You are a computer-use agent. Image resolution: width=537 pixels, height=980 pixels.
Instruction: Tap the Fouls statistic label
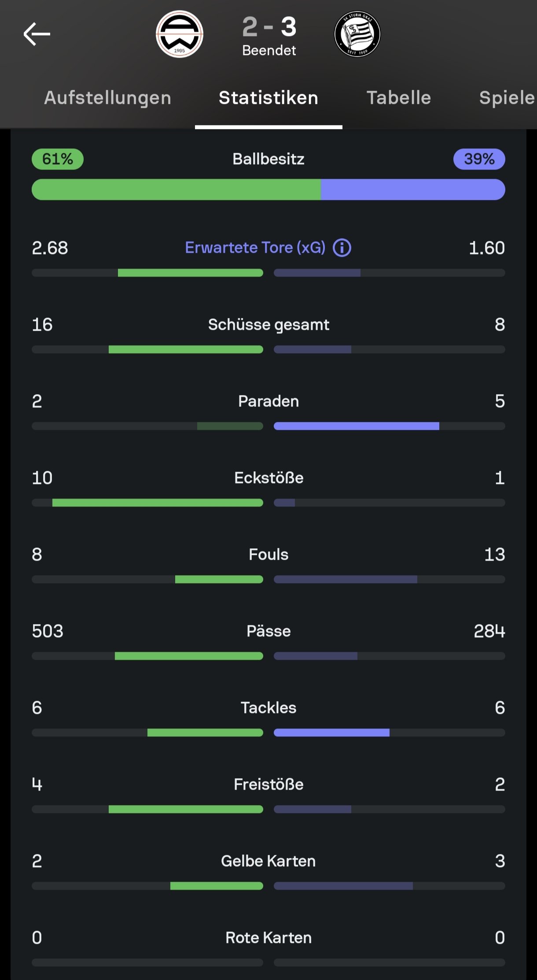click(x=268, y=555)
